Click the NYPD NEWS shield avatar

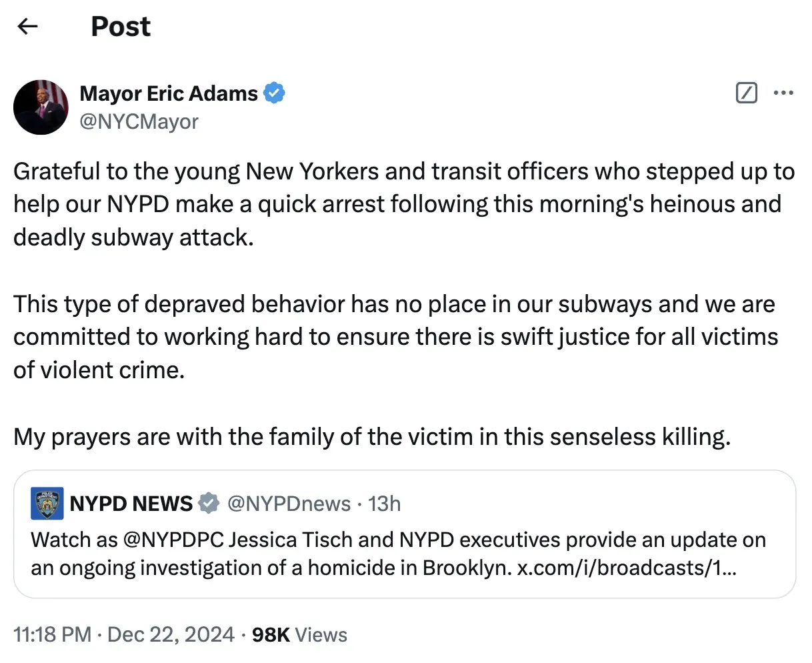47,504
